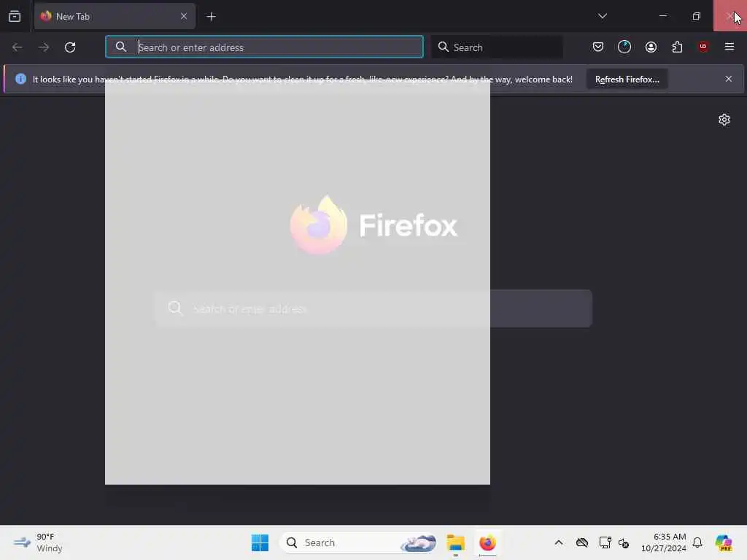
Task: Click the page's center search field
Action: coord(373,308)
